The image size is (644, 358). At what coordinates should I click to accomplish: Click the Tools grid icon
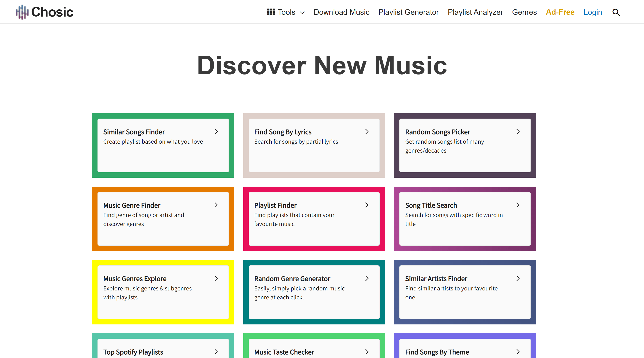(x=271, y=12)
